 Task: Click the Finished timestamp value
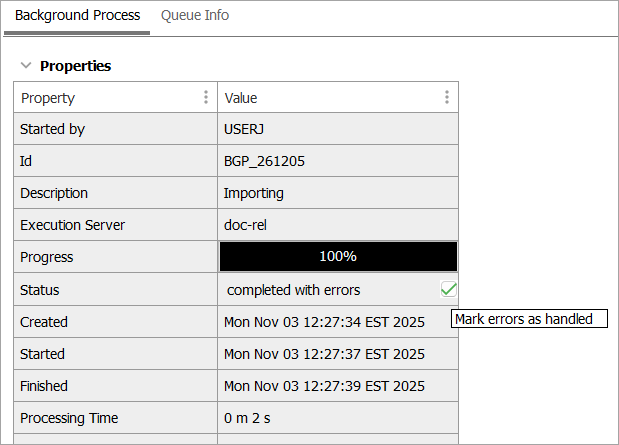coord(324,386)
